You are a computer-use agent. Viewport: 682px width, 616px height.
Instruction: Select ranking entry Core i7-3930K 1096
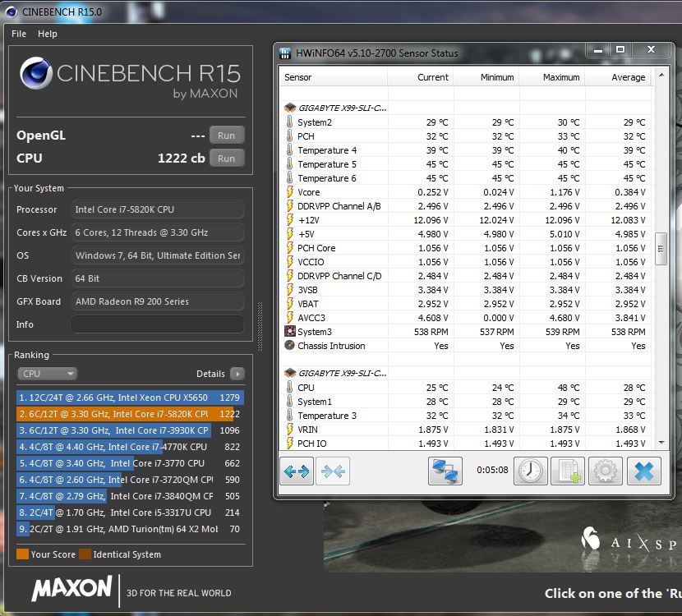pyautogui.click(x=130, y=430)
